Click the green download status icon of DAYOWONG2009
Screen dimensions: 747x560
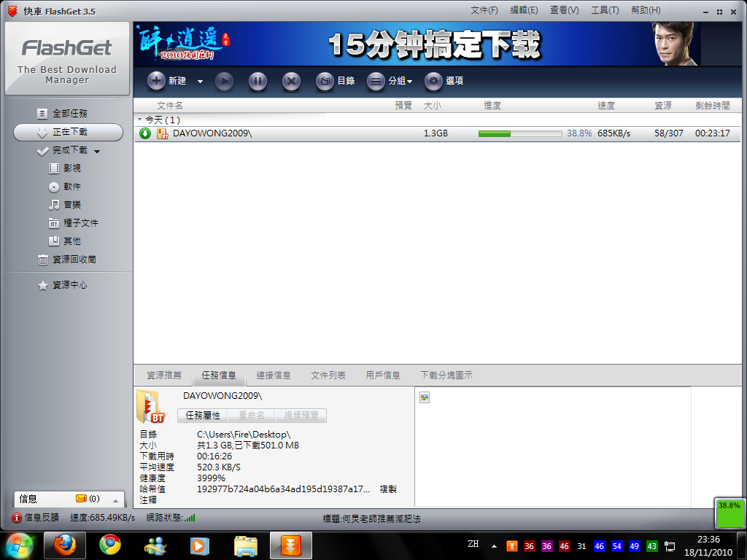[x=145, y=134]
